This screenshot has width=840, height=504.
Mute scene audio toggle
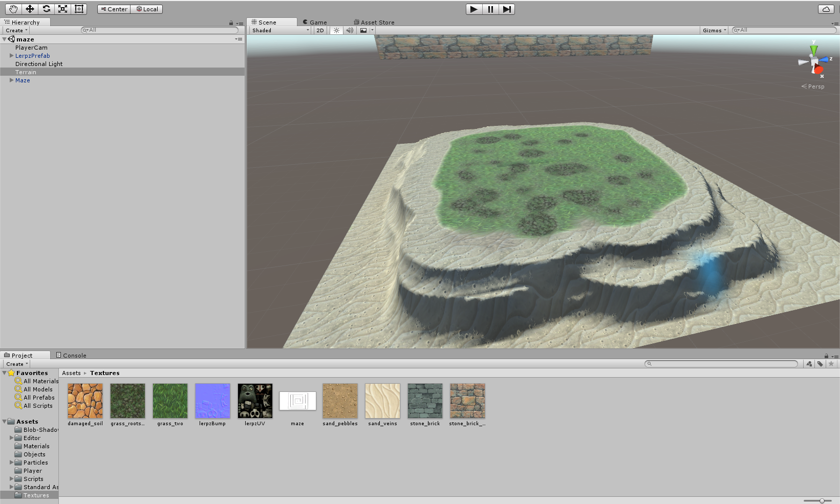click(x=350, y=31)
